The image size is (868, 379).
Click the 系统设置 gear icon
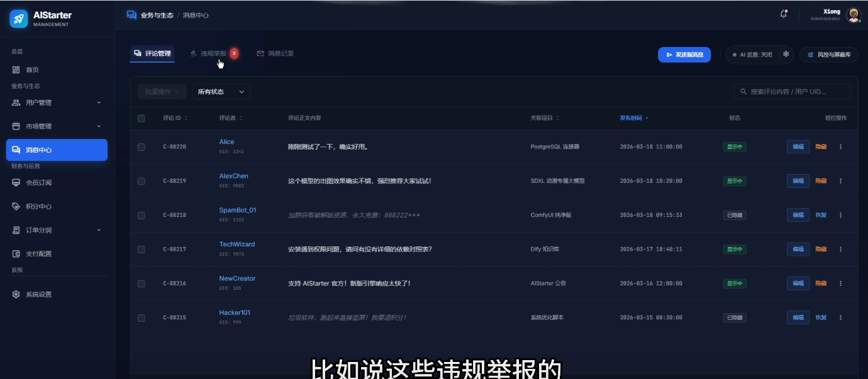click(x=16, y=294)
